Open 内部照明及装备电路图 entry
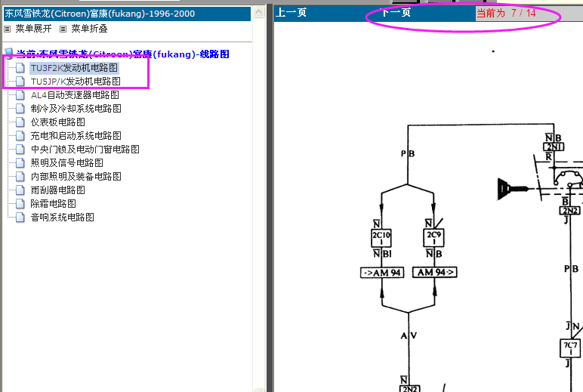The width and height of the screenshot is (583, 392). [x=76, y=176]
